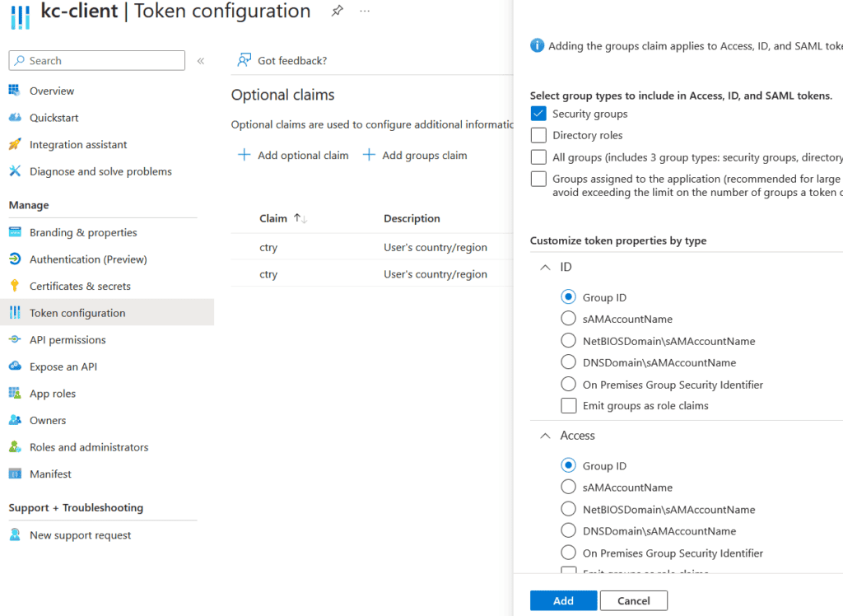Click the Overview grid icon
Image resolution: width=843 pixels, height=616 pixels.
(x=15, y=91)
